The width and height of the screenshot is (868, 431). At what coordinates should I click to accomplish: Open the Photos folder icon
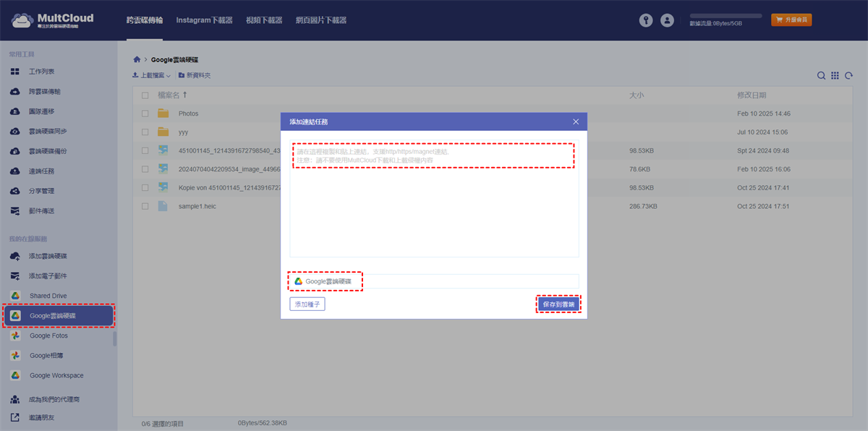tap(163, 114)
